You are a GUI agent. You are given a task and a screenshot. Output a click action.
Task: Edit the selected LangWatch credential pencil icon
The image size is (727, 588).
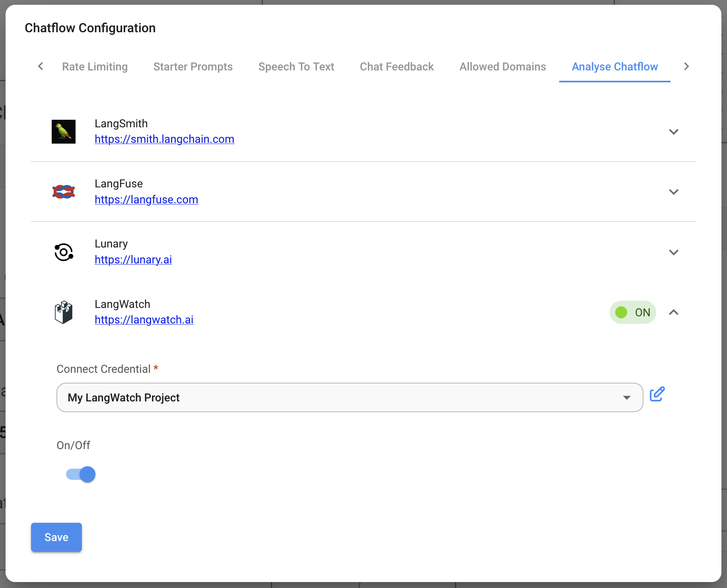657,394
